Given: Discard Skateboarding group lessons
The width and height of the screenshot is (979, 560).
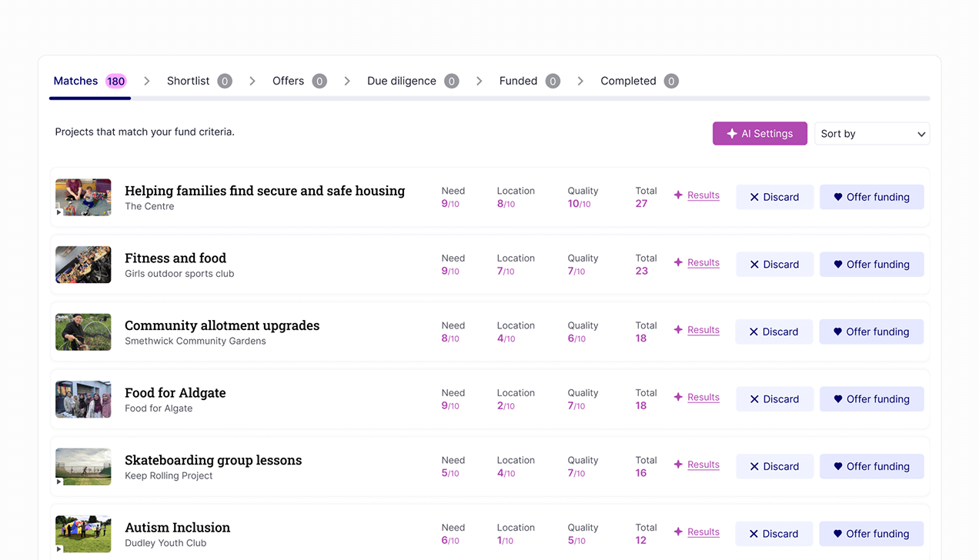Looking at the screenshot, I should click(x=774, y=466).
